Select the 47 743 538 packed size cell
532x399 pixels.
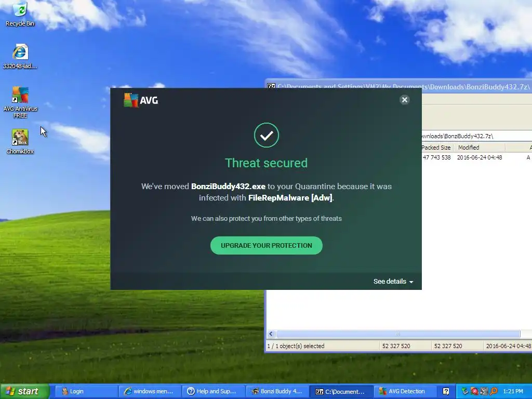pos(436,157)
